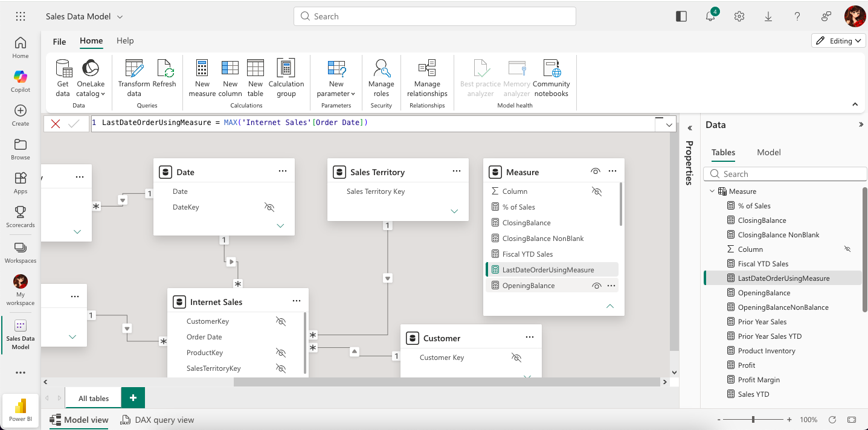Zoom in with plus button
The image size is (868, 430).
pos(789,420)
